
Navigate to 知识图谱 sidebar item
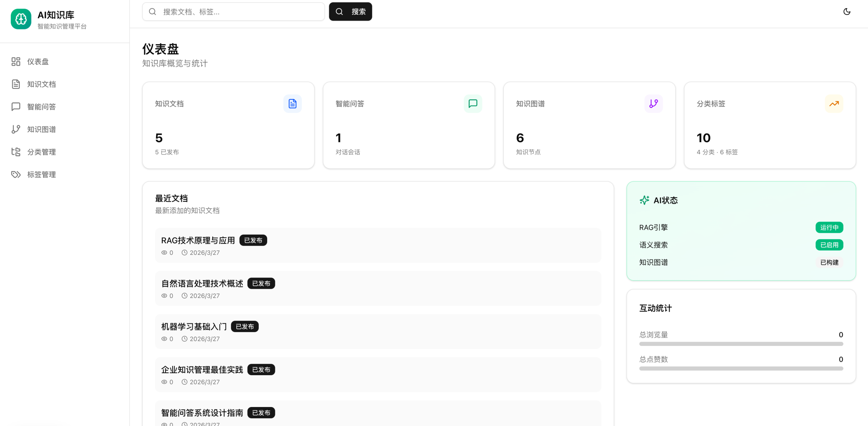pyautogui.click(x=41, y=129)
